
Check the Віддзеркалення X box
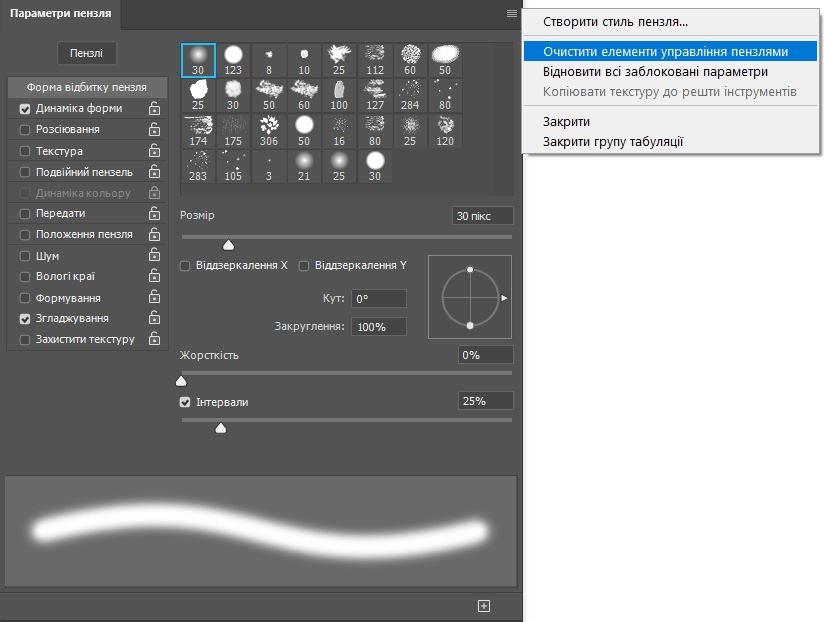tap(185, 266)
